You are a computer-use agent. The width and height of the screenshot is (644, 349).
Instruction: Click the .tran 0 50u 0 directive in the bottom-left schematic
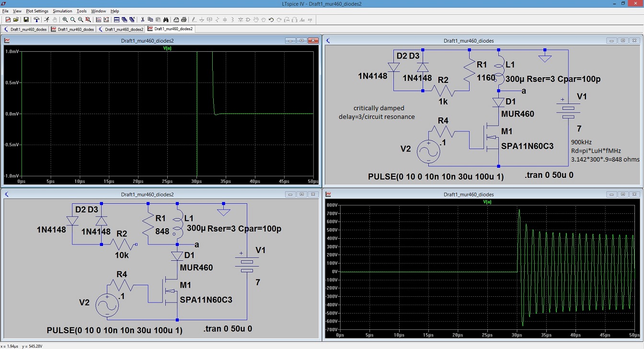tap(228, 329)
